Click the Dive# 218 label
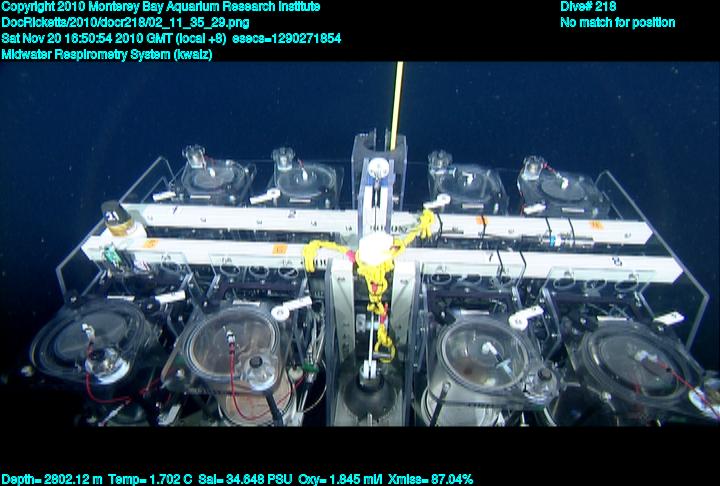This screenshot has width=720, height=486. [x=588, y=7]
